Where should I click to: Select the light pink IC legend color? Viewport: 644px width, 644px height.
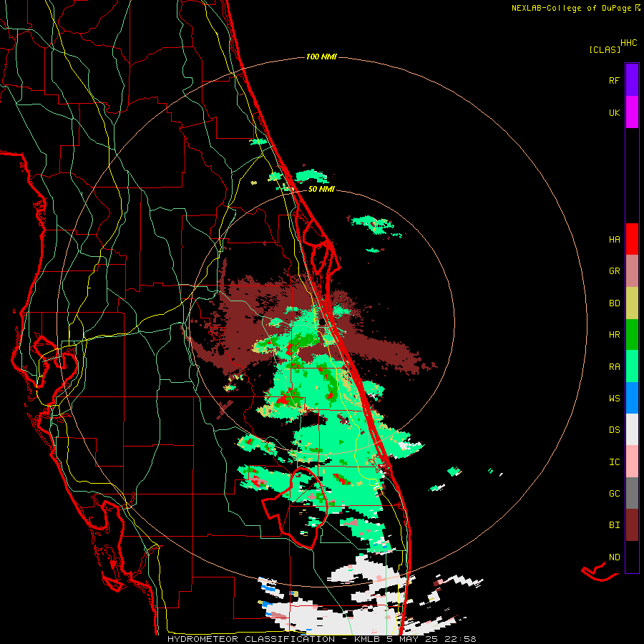[x=632, y=462]
